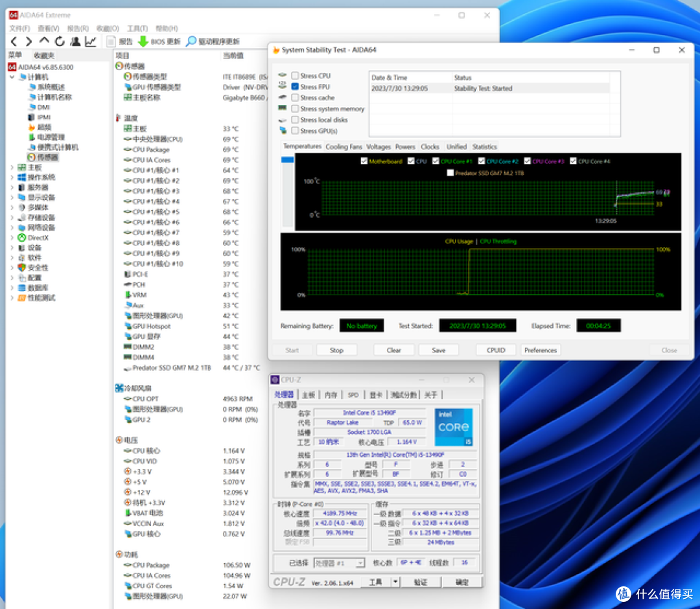Viewport: 700px width, 609px height.
Task: Uncheck the Stress FPU checkbox
Action: tap(295, 87)
